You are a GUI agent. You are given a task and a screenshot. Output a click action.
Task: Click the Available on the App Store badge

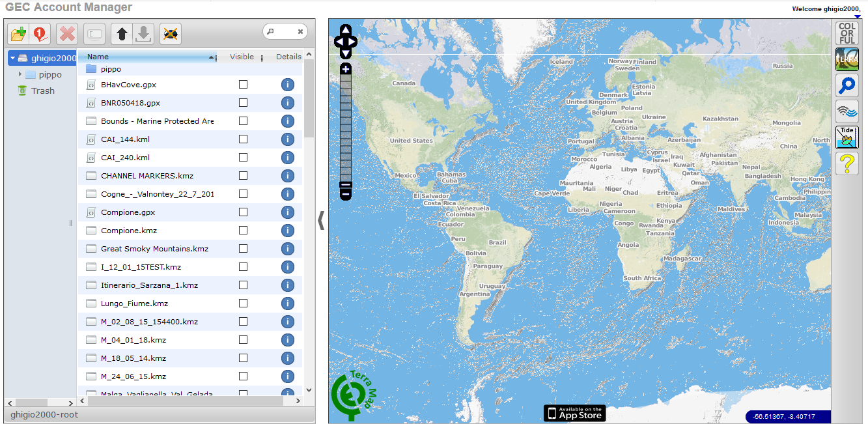pos(574,413)
